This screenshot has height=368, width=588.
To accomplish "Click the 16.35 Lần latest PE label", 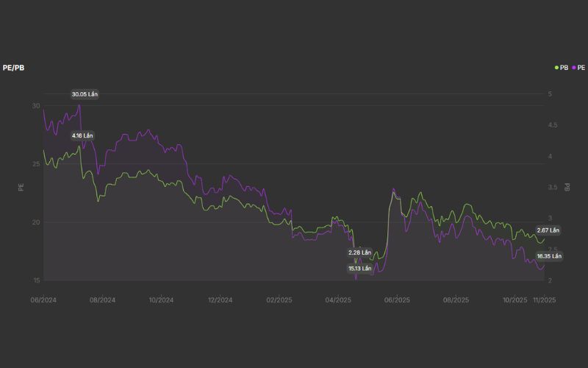I will (x=548, y=256).
